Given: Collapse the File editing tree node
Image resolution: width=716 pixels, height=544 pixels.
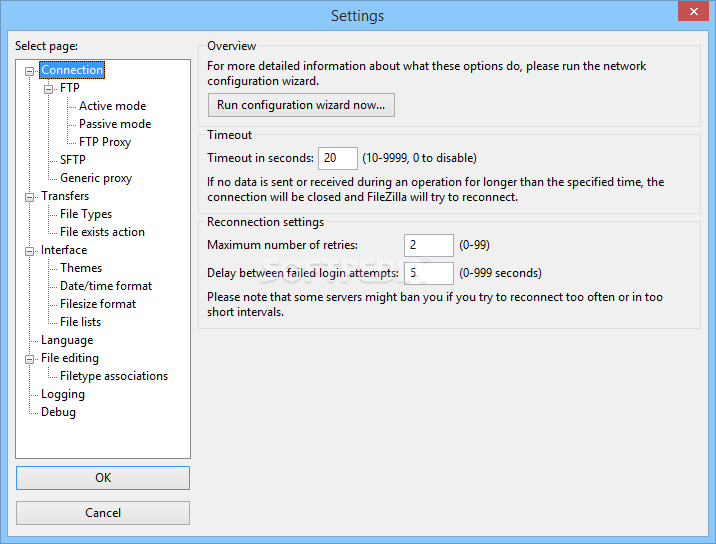Looking at the screenshot, I should (29, 359).
